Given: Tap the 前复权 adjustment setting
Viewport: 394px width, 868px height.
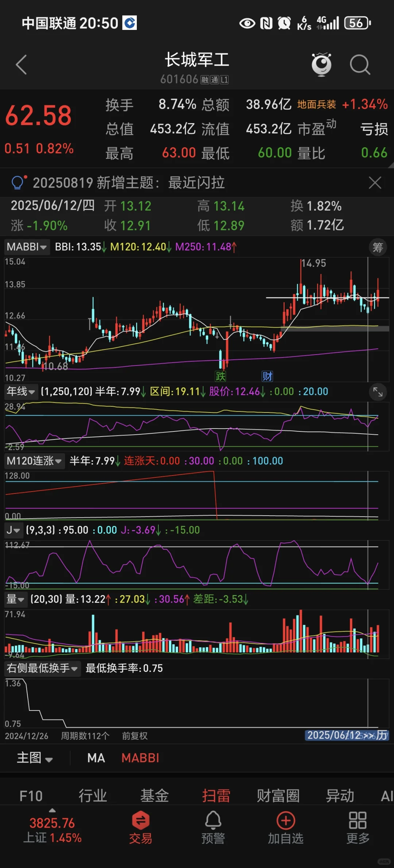Looking at the screenshot, I should pyautogui.click(x=135, y=736).
